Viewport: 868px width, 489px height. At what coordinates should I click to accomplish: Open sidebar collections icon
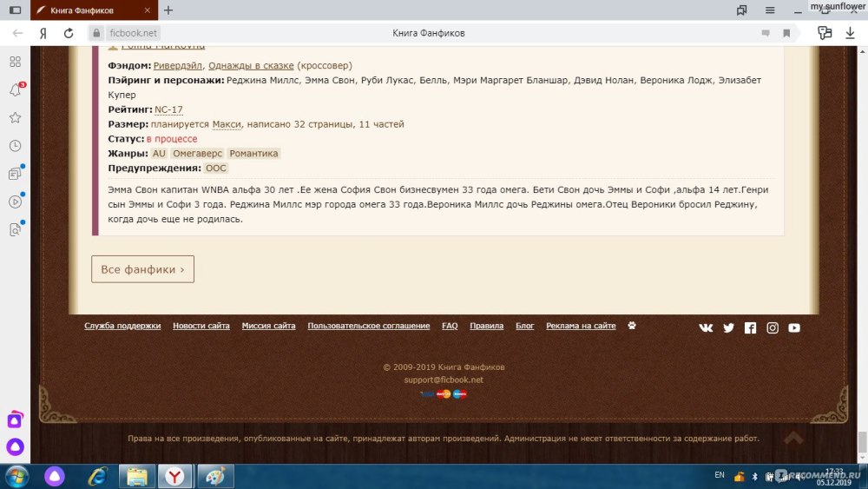(x=16, y=174)
